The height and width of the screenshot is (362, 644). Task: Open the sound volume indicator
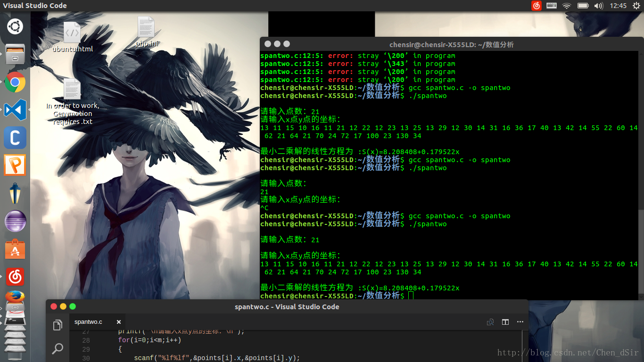tap(599, 6)
